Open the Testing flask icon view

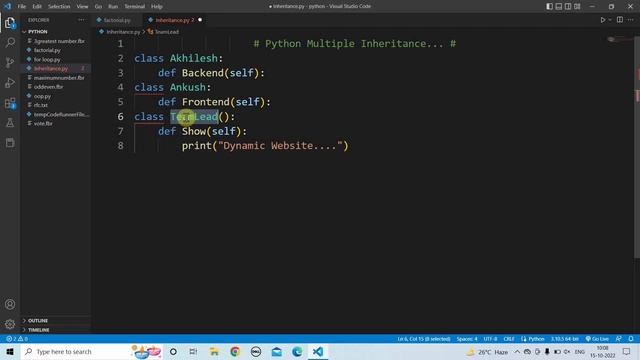point(10,122)
